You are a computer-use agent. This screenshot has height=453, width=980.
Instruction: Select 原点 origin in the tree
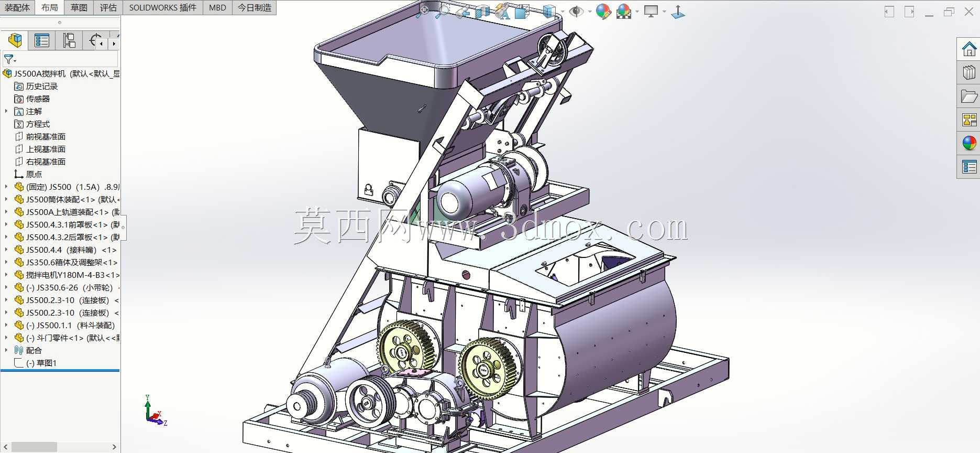pyautogui.click(x=34, y=174)
